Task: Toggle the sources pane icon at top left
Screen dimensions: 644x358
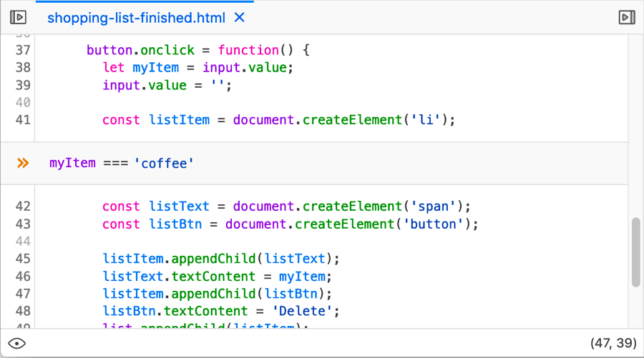Action: [18, 17]
